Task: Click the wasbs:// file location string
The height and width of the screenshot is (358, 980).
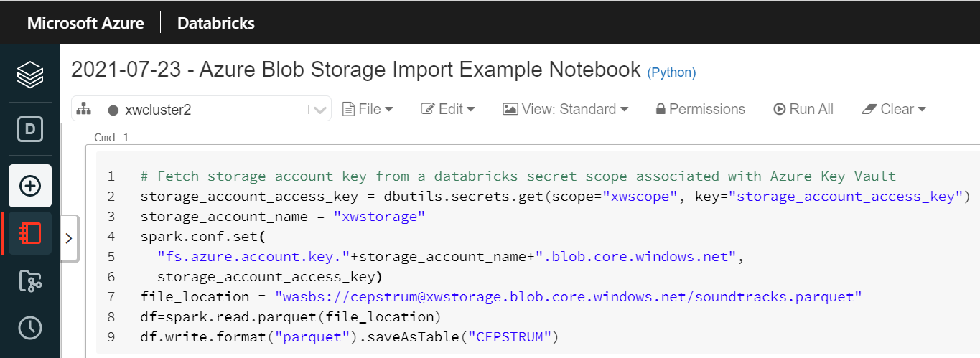Action: (569, 297)
